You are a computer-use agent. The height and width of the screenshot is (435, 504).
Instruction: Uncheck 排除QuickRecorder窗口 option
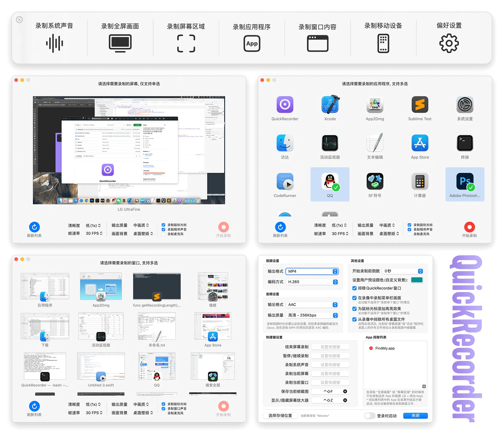coord(354,288)
